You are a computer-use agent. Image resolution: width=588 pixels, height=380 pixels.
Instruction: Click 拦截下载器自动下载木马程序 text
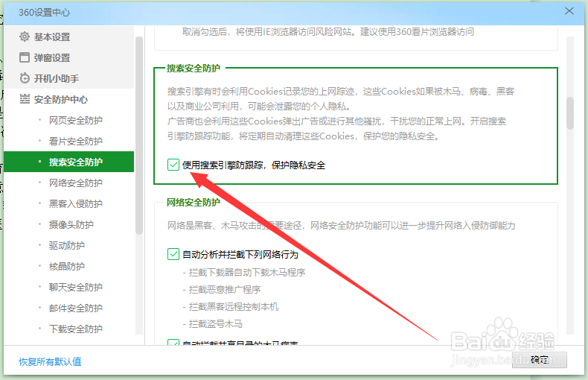pyautogui.click(x=247, y=272)
